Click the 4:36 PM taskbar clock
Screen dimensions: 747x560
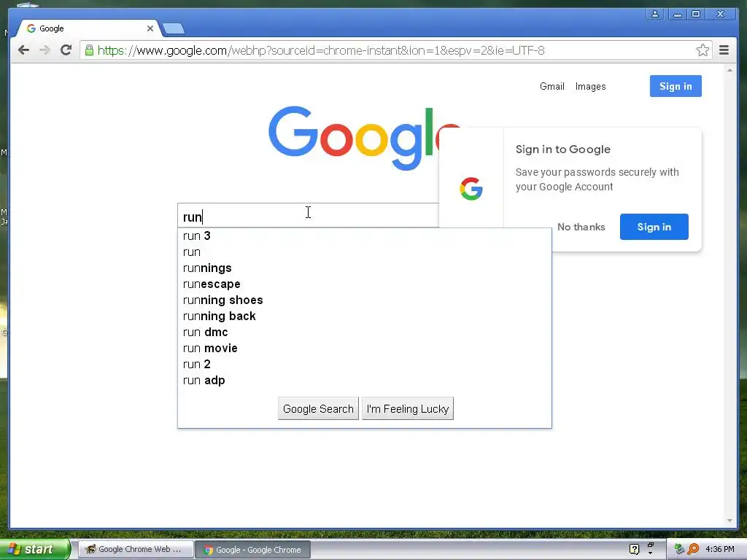coord(720,549)
